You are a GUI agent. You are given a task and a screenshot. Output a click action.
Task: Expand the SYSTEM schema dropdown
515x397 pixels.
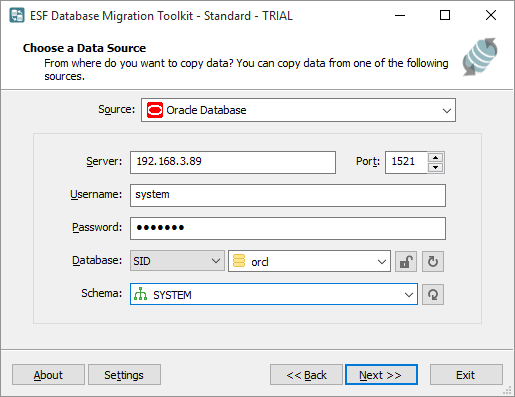click(274, 294)
